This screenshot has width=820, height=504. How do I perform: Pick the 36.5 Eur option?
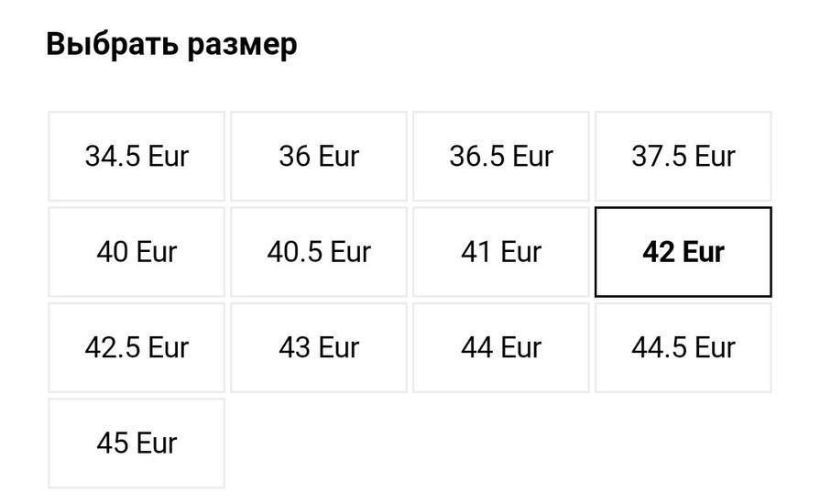click(x=501, y=157)
